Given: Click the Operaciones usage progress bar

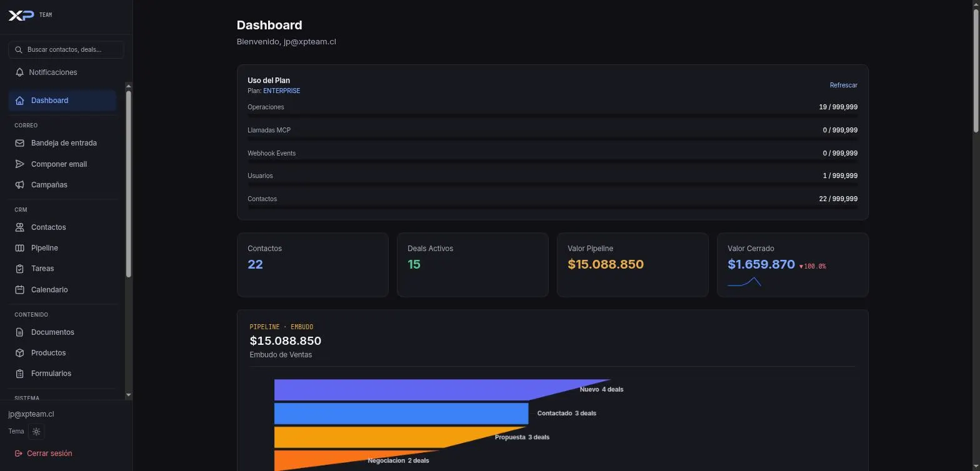Looking at the screenshot, I should [x=552, y=116].
